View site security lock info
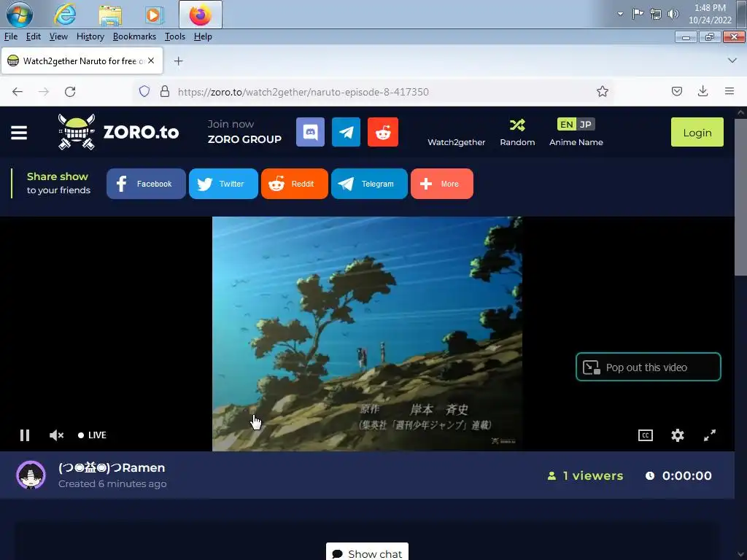Viewport: 747px width, 560px height. click(165, 91)
